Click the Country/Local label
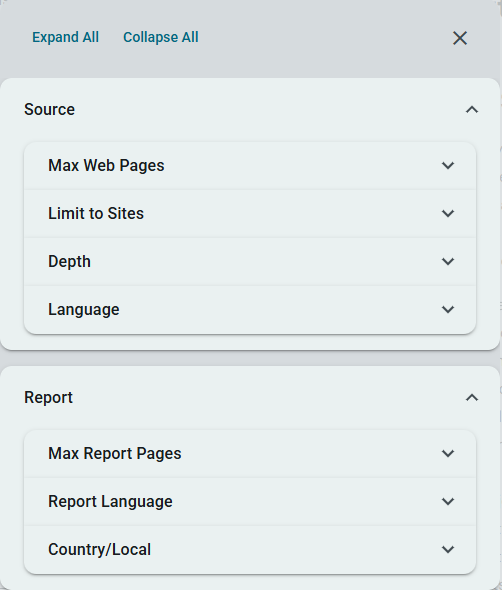The width and height of the screenshot is (502, 590). tap(99, 549)
